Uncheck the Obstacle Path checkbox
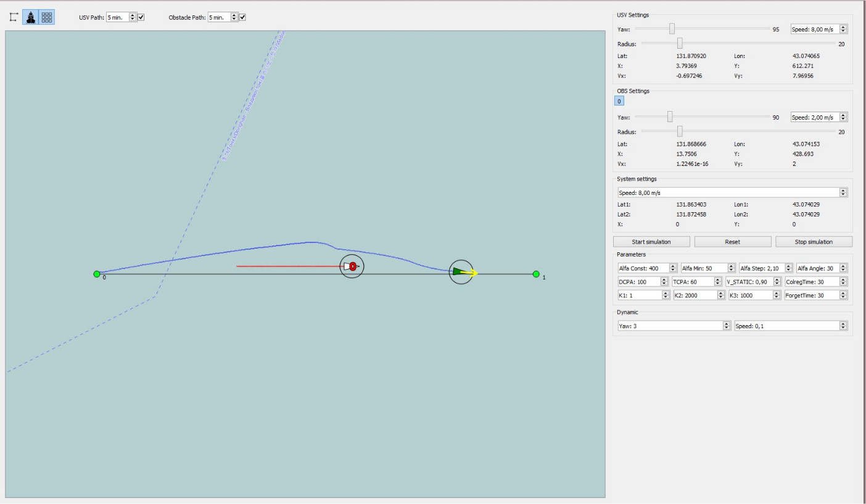Viewport: 866px width, 504px height. click(x=242, y=17)
